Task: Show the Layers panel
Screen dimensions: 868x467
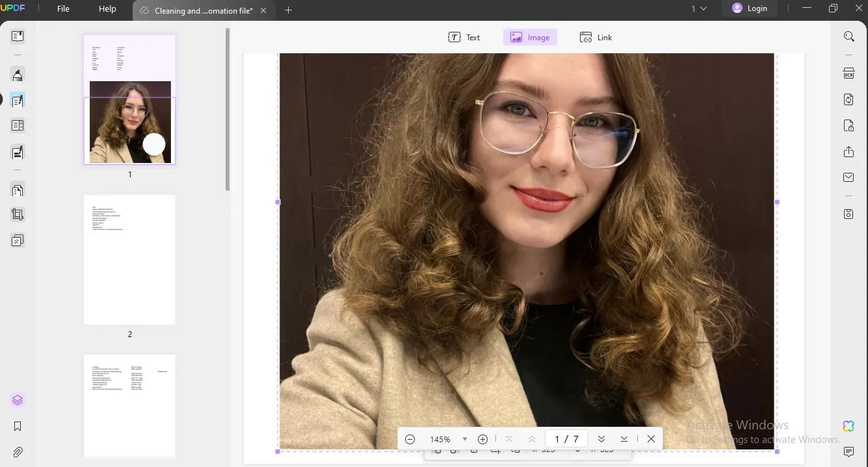Action: pos(18,400)
